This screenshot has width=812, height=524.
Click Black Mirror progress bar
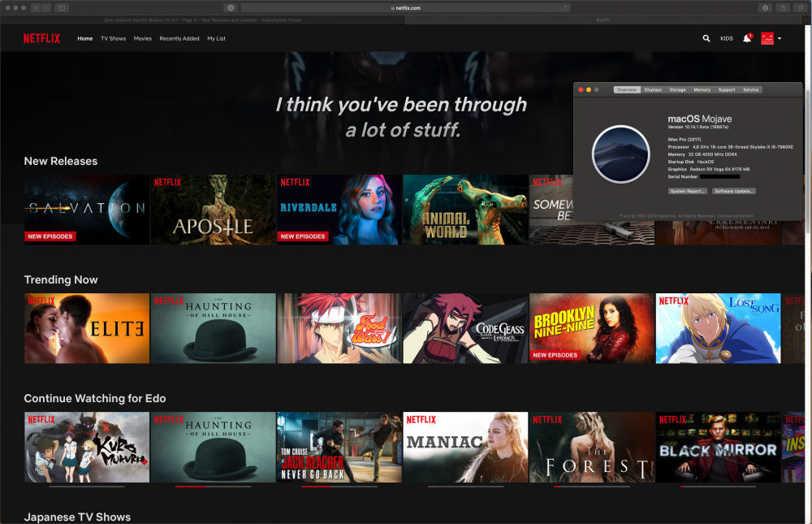pyautogui.click(x=719, y=487)
